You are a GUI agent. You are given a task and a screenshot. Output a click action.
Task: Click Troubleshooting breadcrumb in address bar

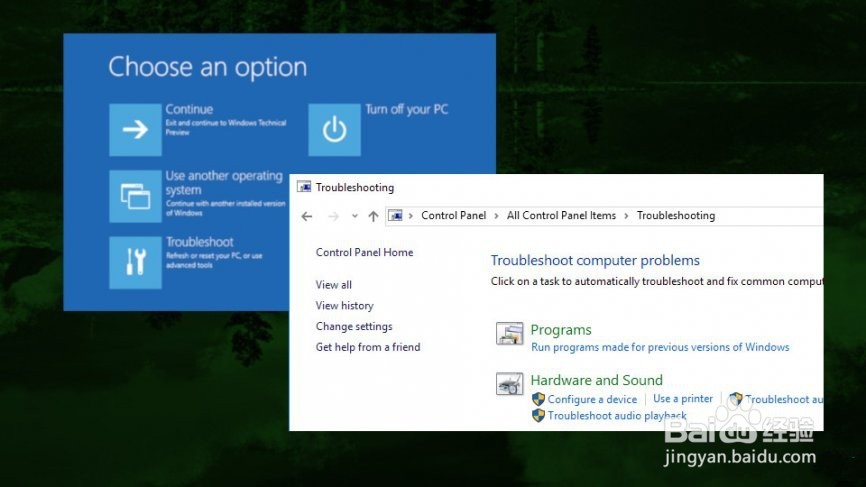point(675,215)
